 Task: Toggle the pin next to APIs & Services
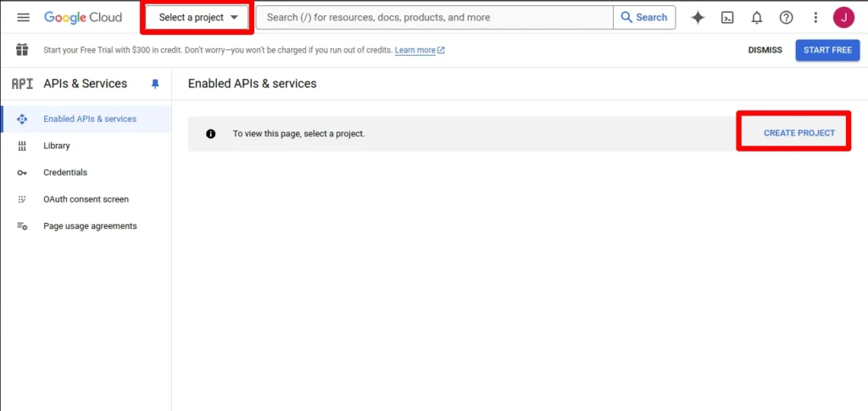pyautogui.click(x=155, y=84)
